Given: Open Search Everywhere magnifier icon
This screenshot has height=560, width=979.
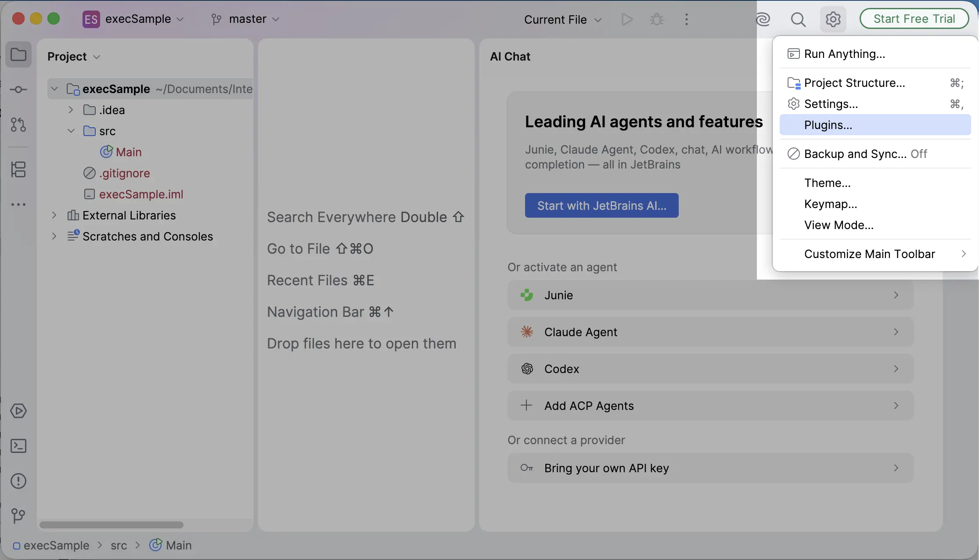Looking at the screenshot, I should pos(798,19).
